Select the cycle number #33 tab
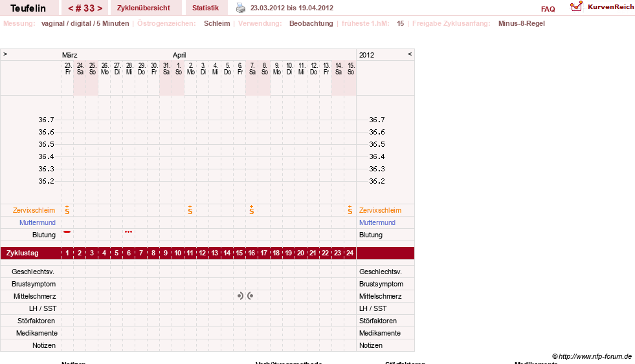The image size is (635, 364). (x=85, y=8)
